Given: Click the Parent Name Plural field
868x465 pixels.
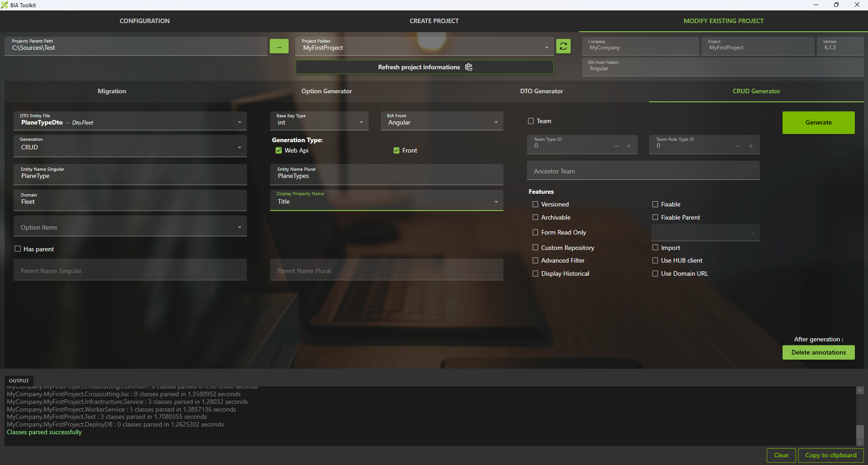Looking at the screenshot, I should [387, 269].
